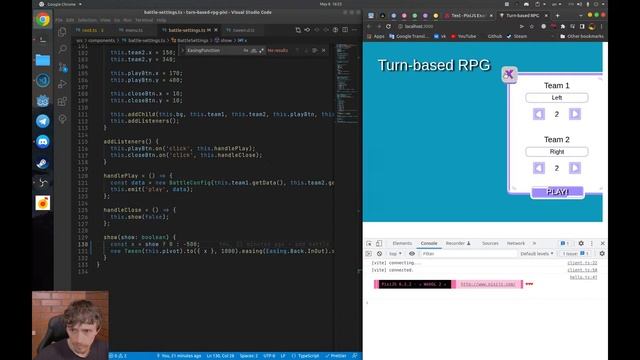Screen dimensions: 640x360
Task: Click the Team 2 'Right' name field
Action: coord(557,151)
